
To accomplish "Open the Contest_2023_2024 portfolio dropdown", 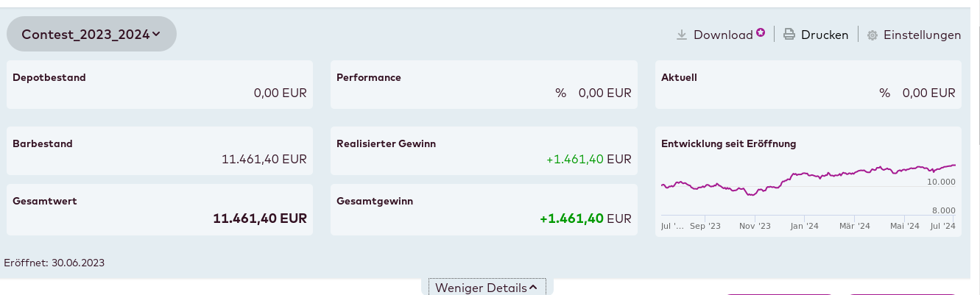I will tap(91, 34).
